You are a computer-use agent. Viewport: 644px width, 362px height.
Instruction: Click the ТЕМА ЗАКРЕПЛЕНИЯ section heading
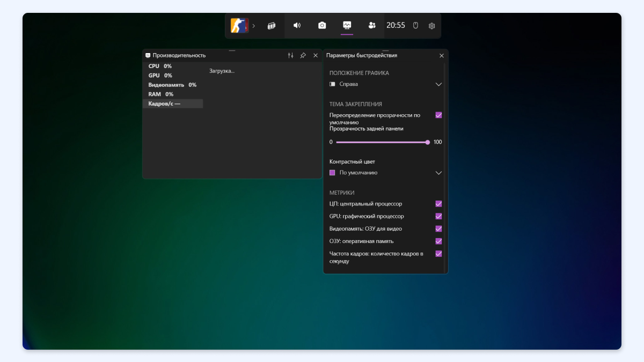[356, 104]
